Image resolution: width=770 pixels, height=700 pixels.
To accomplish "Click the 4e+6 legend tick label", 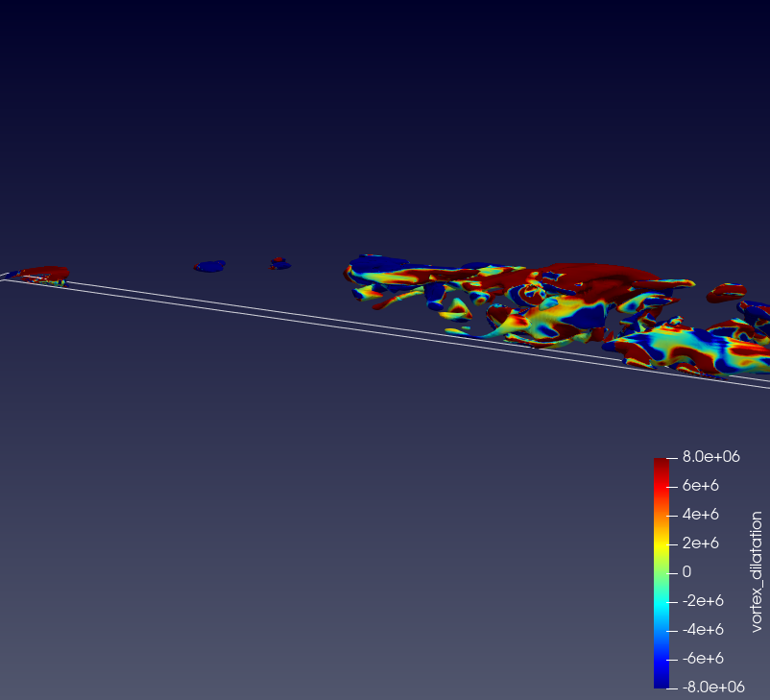I will [700, 515].
